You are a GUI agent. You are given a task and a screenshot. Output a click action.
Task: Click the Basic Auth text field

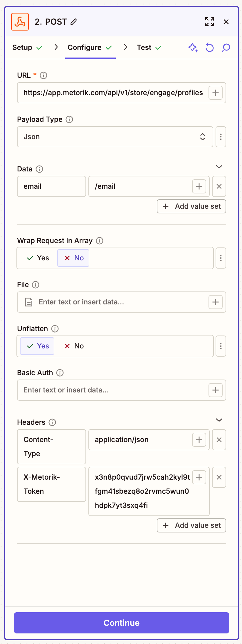tap(112, 390)
